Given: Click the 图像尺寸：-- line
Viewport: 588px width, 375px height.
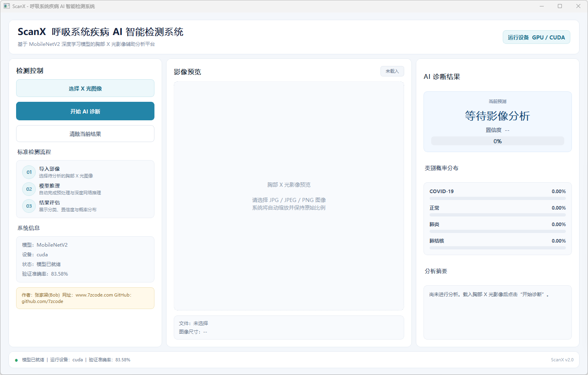Looking at the screenshot, I should pos(193,332).
